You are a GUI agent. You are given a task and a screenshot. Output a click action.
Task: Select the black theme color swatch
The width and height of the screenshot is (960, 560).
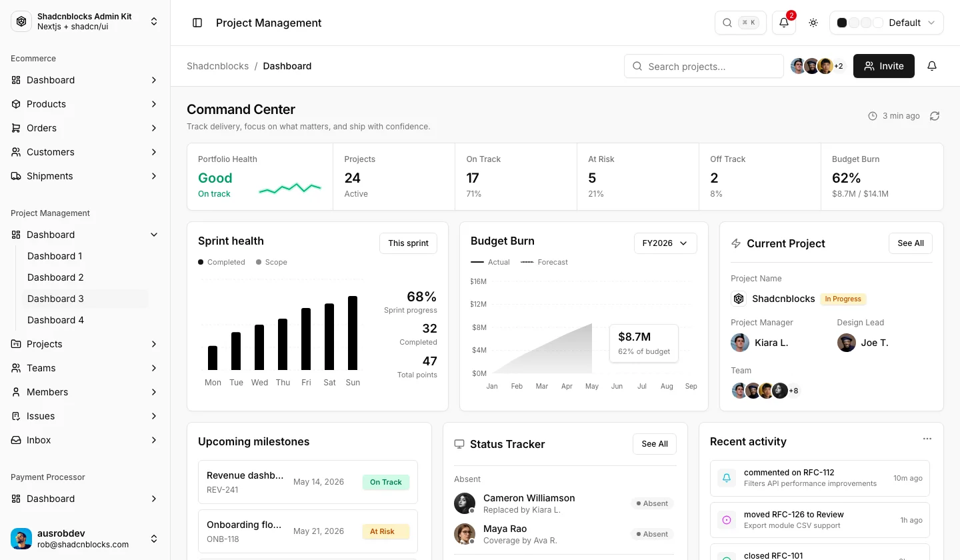(x=842, y=23)
